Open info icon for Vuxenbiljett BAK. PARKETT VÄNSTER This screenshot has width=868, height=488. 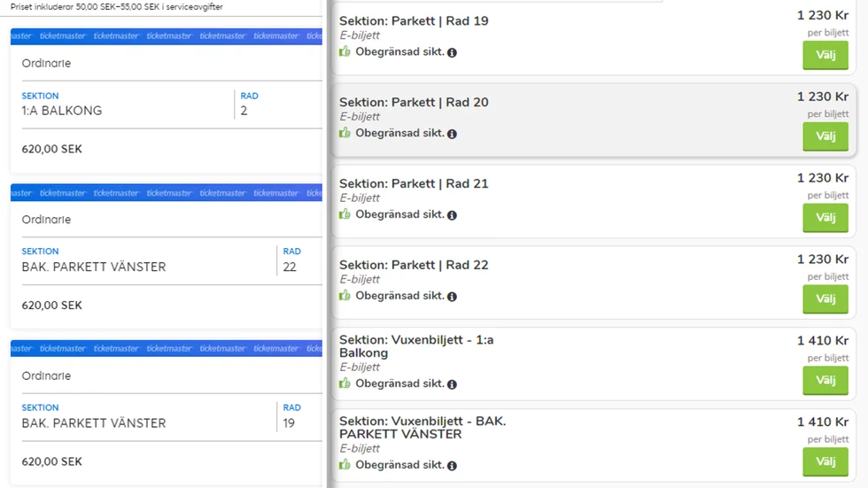tap(453, 466)
